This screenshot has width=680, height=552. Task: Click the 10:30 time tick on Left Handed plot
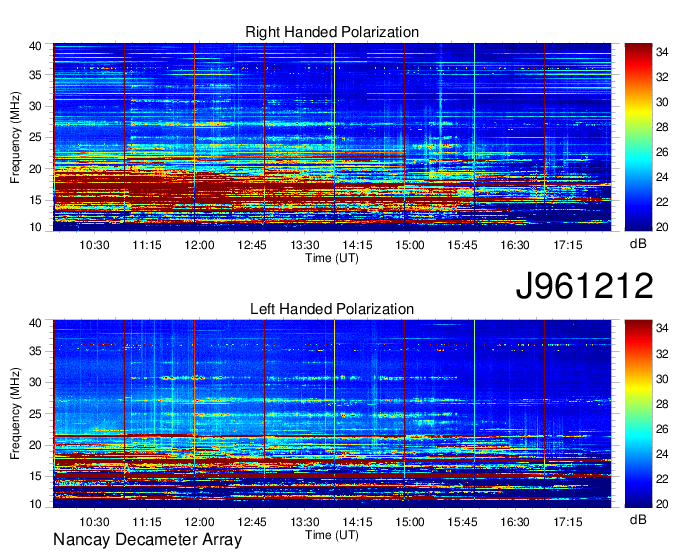coord(94,522)
